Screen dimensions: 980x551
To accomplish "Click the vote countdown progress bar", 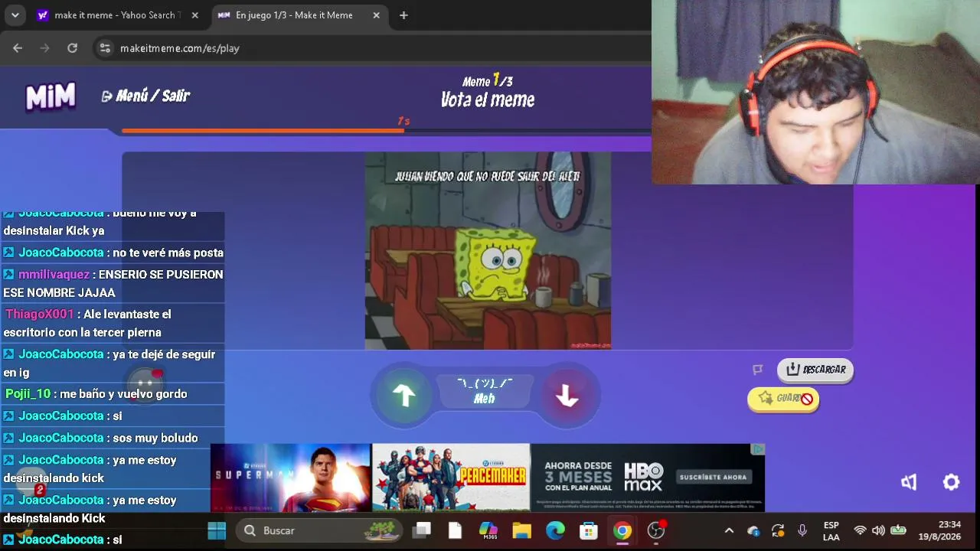I will [x=386, y=131].
